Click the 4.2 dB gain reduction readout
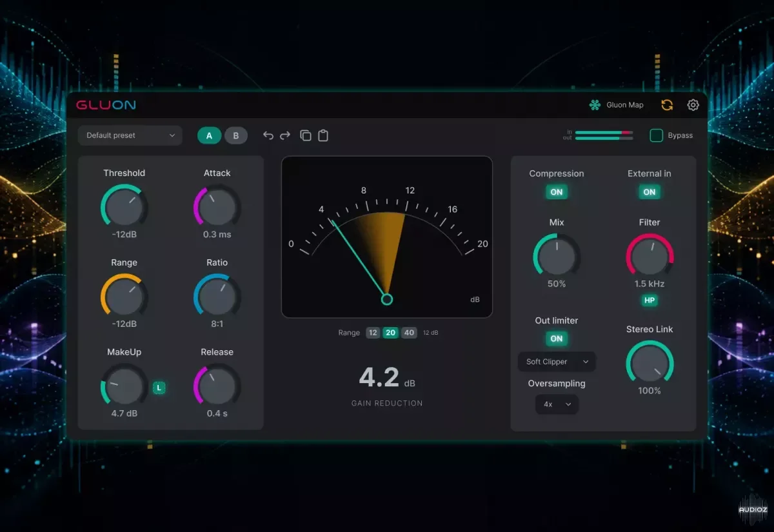Image resolution: width=774 pixels, height=532 pixels. (386, 378)
